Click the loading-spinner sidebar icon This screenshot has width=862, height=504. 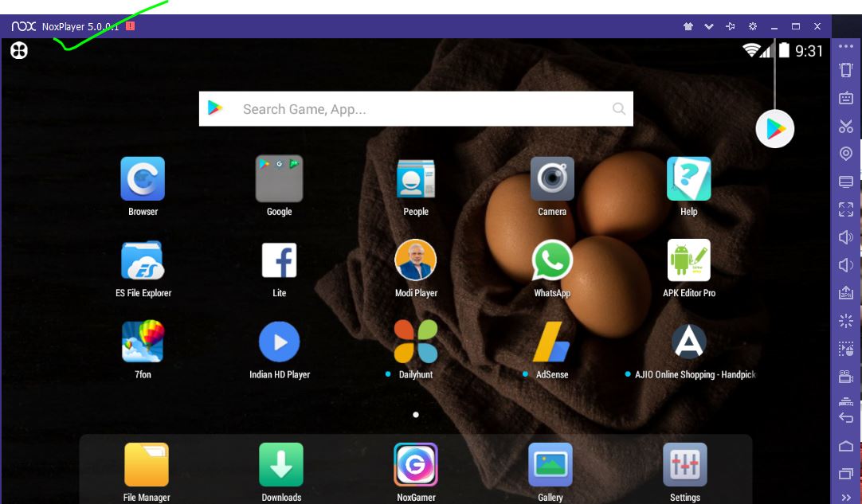point(845,320)
